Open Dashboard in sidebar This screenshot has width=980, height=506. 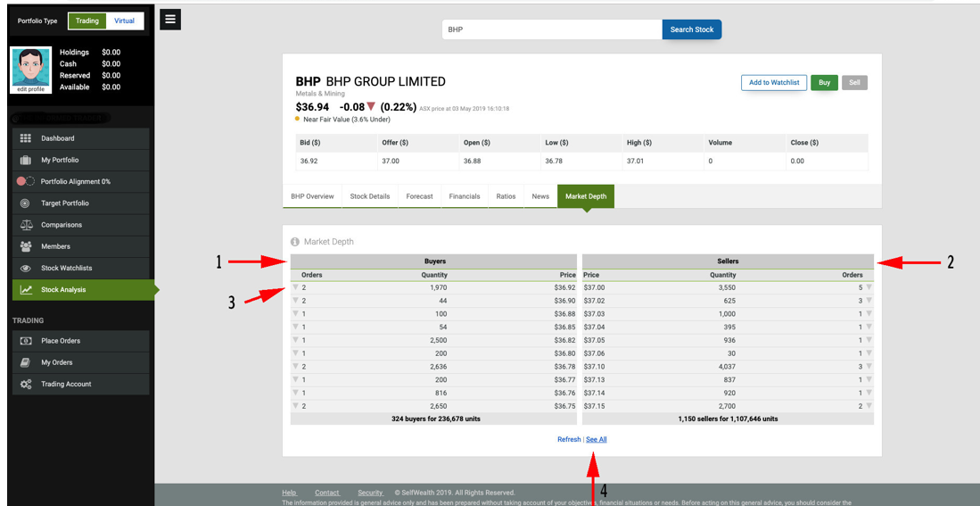click(80, 138)
